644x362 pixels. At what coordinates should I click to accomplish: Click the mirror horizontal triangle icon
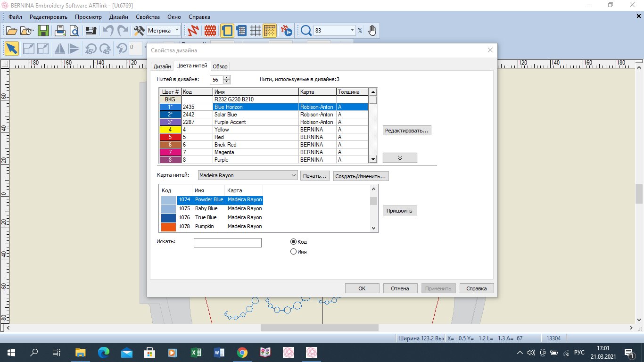pyautogui.click(x=59, y=49)
